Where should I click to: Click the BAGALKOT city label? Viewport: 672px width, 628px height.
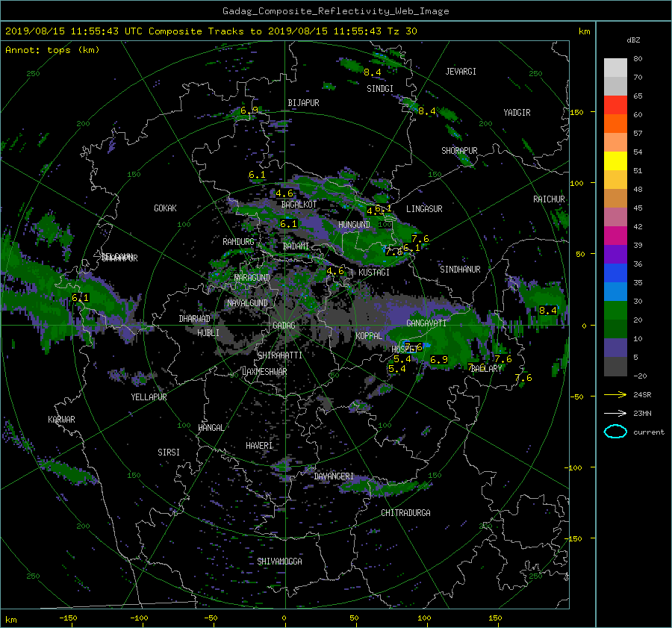(299, 205)
